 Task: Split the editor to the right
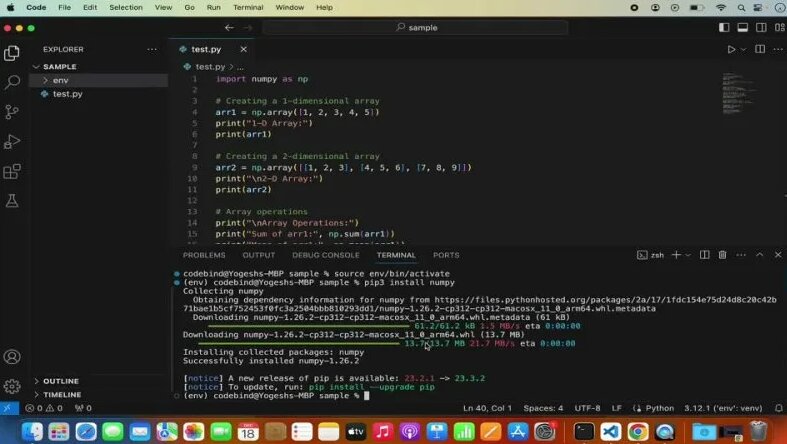tap(760, 49)
